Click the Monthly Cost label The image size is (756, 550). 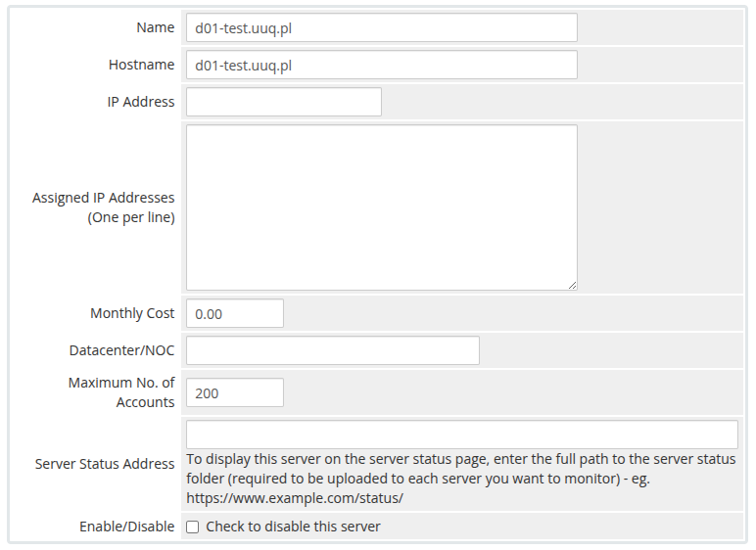click(x=132, y=313)
